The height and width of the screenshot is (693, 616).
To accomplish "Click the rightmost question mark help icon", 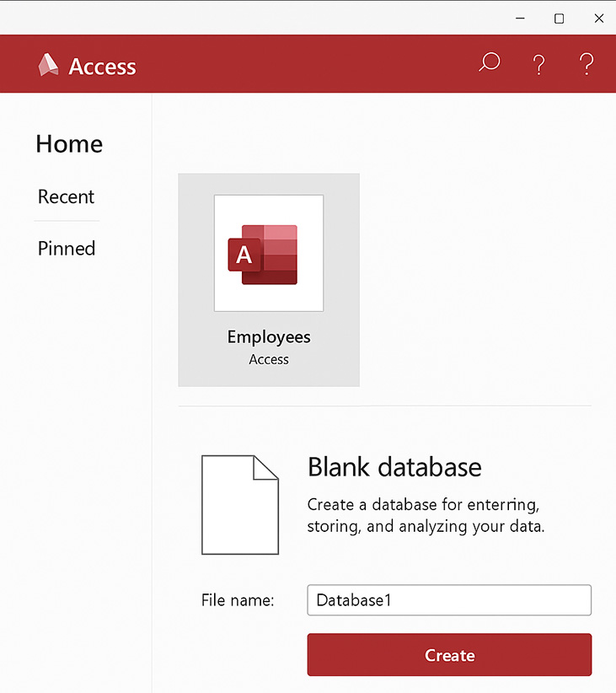I will (x=587, y=64).
